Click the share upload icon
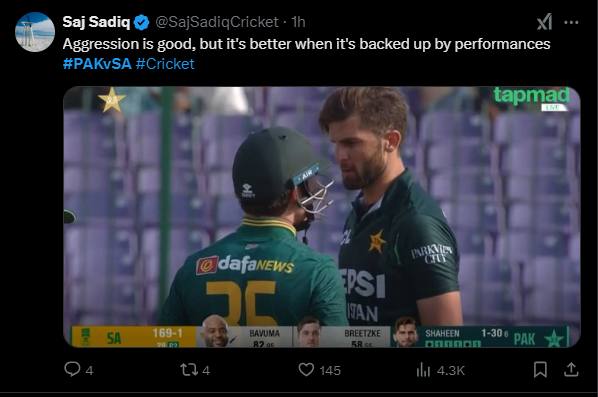 click(571, 369)
